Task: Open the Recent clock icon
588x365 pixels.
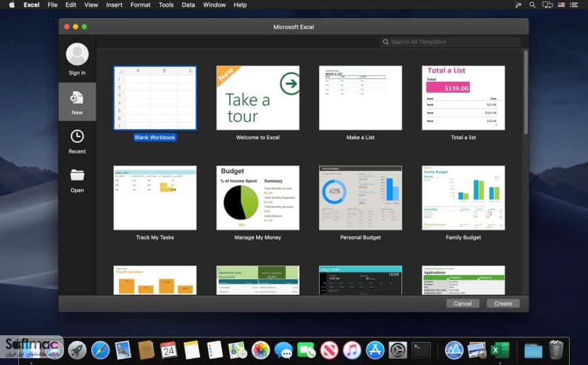Action: click(x=77, y=136)
